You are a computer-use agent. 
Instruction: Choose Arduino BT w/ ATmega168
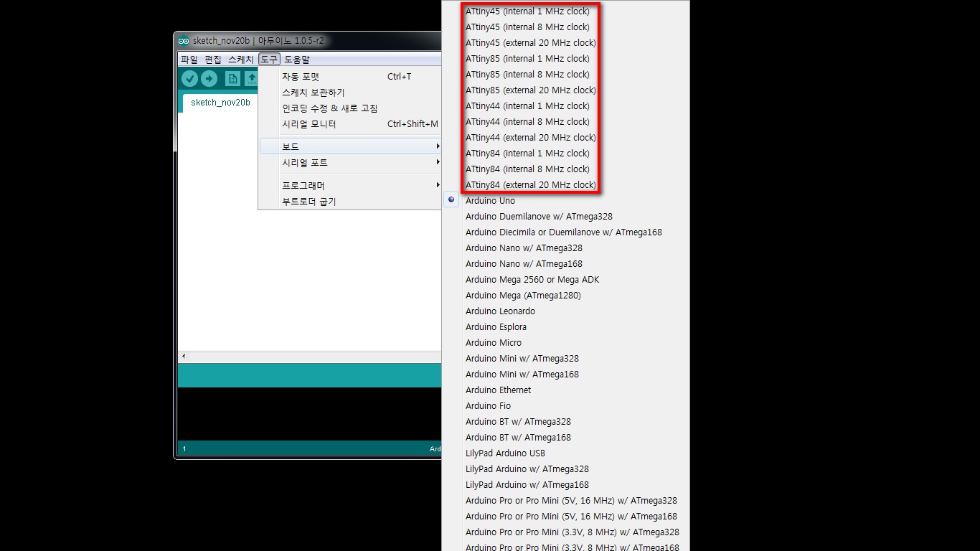tap(565, 438)
